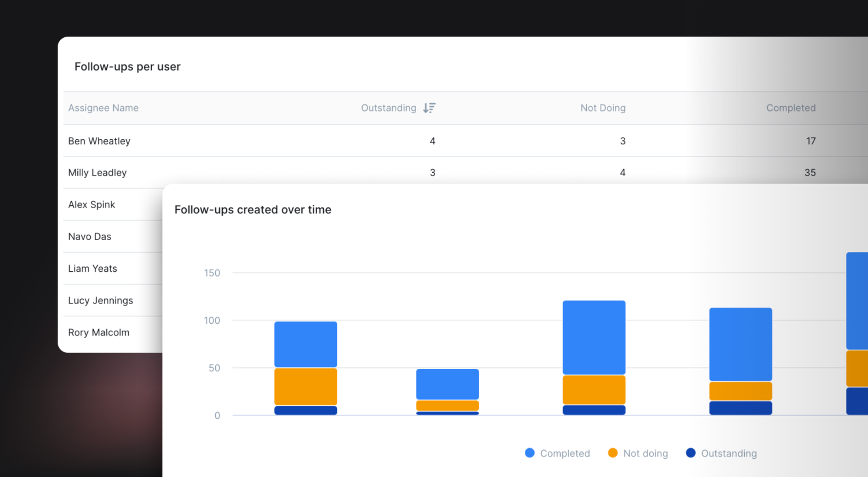Click Ben Wheatley's Completed value 17
The image size is (868, 477).
(811, 141)
